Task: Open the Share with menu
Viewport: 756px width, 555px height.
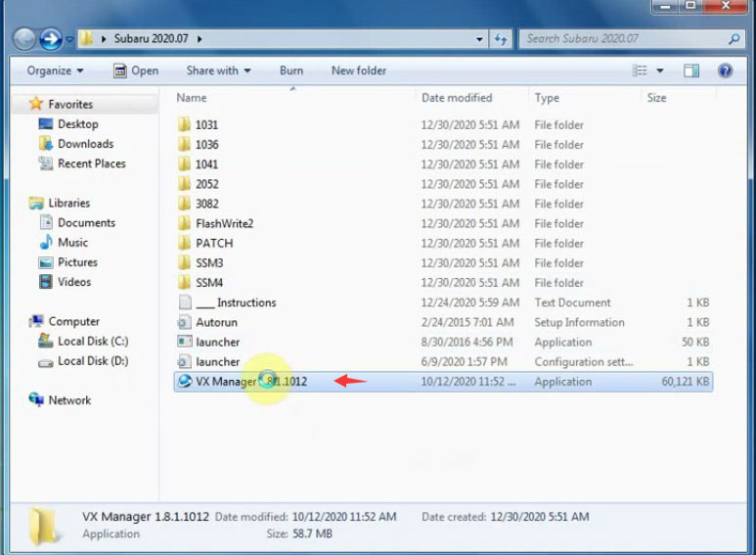Action: click(219, 70)
